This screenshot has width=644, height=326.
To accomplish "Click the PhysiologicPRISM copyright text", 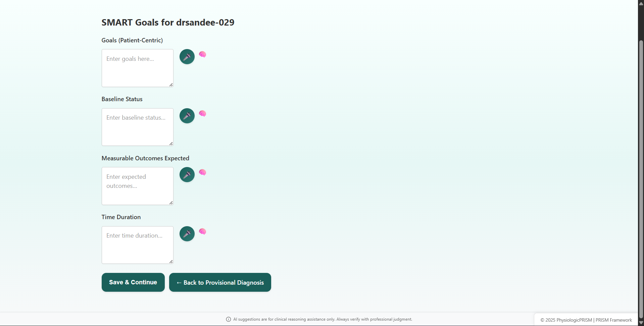I will 587,320.
